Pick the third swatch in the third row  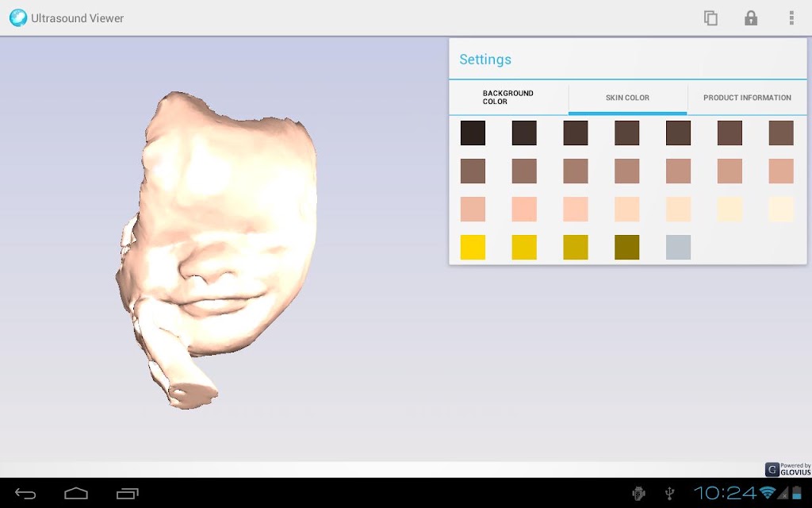point(576,209)
